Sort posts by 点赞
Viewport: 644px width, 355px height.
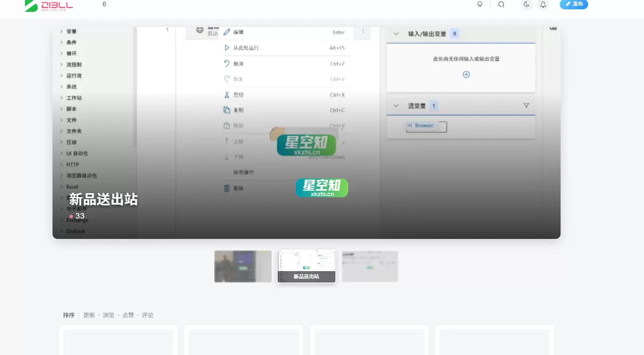(128, 315)
